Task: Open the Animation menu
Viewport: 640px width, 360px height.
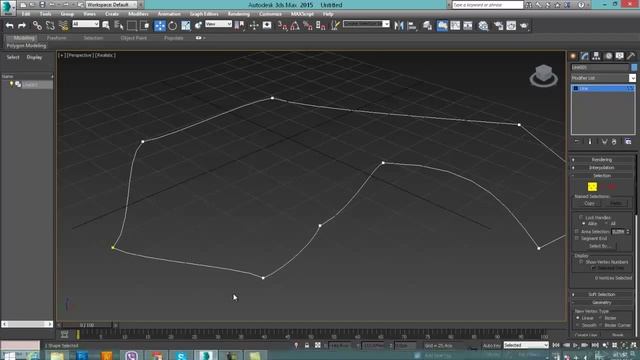Action: (169, 14)
